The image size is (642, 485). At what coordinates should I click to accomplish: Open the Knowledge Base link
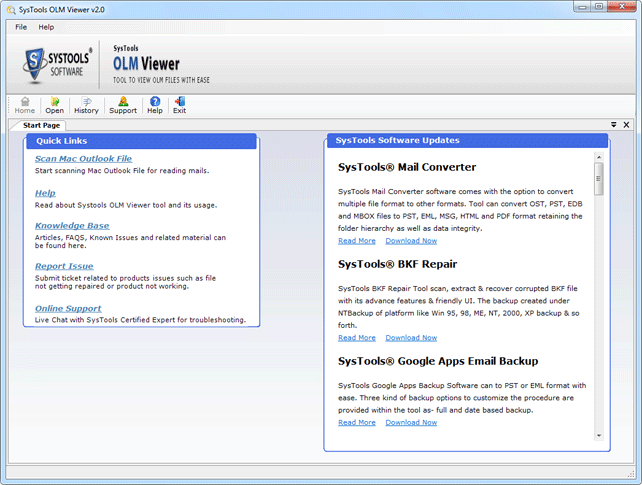(x=72, y=226)
